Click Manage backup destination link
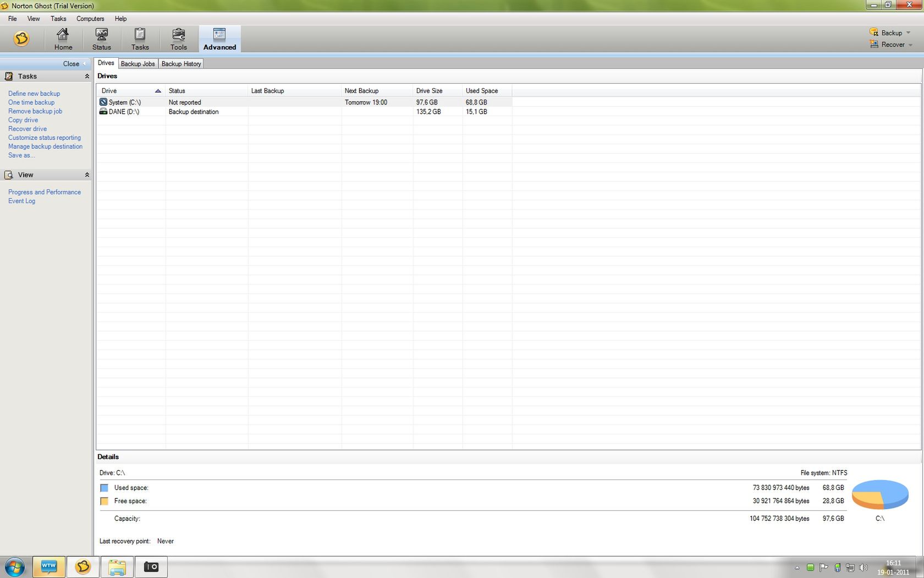The height and width of the screenshot is (578, 924). (45, 146)
